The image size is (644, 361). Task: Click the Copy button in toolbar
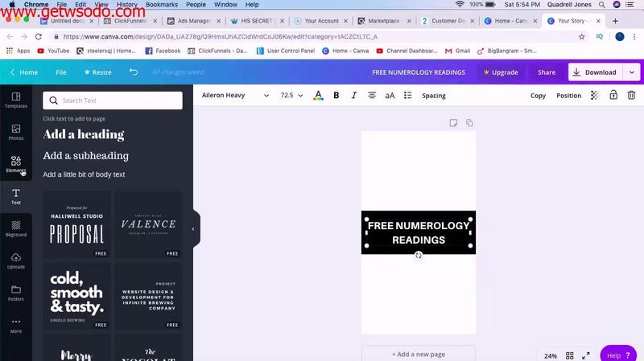pyautogui.click(x=538, y=96)
